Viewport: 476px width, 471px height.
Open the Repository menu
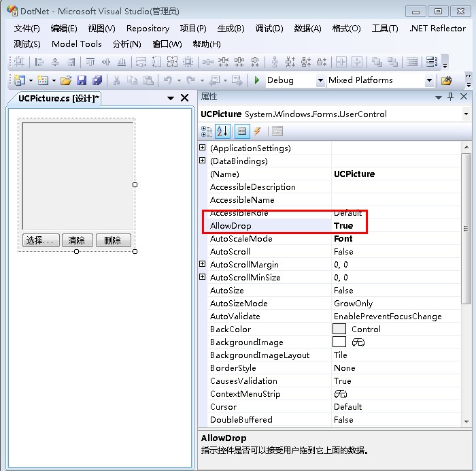148,29
